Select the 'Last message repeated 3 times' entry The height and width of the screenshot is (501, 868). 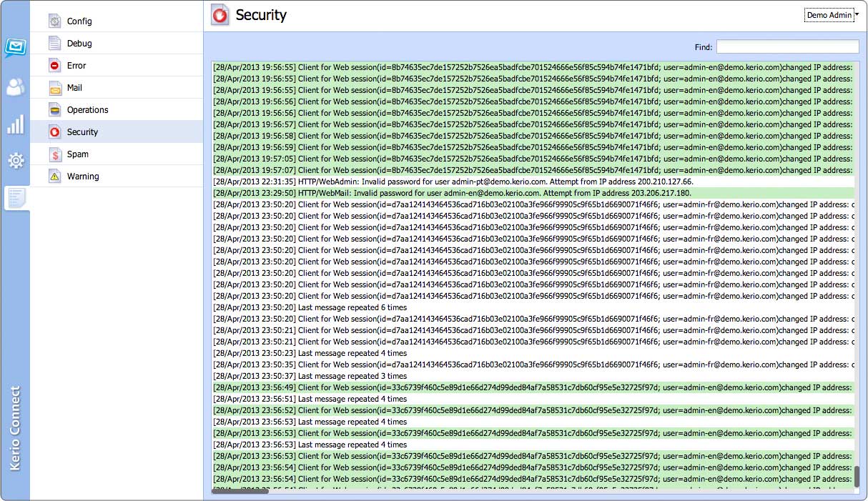point(533,376)
